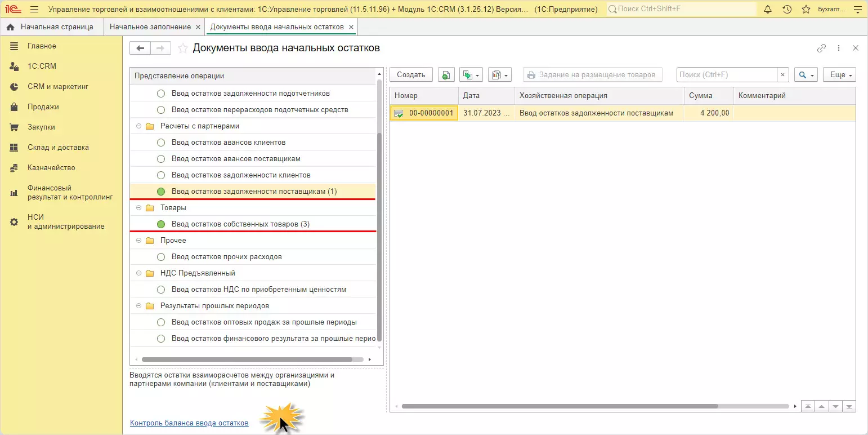The height and width of the screenshot is (435, 868).
Task: Add this page to favorites star
Action: pyautogui.click(x=182, y=48)
